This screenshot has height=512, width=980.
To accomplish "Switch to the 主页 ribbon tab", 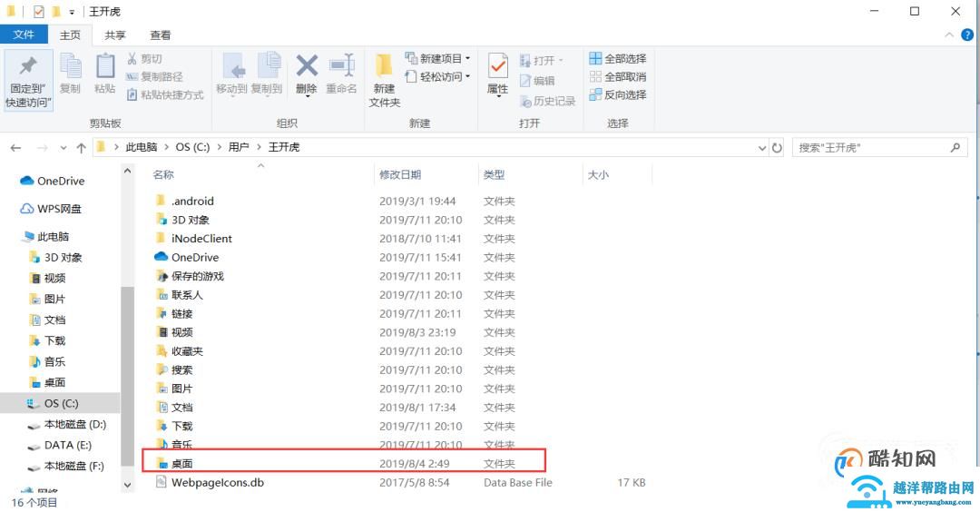I will [70, 35].
